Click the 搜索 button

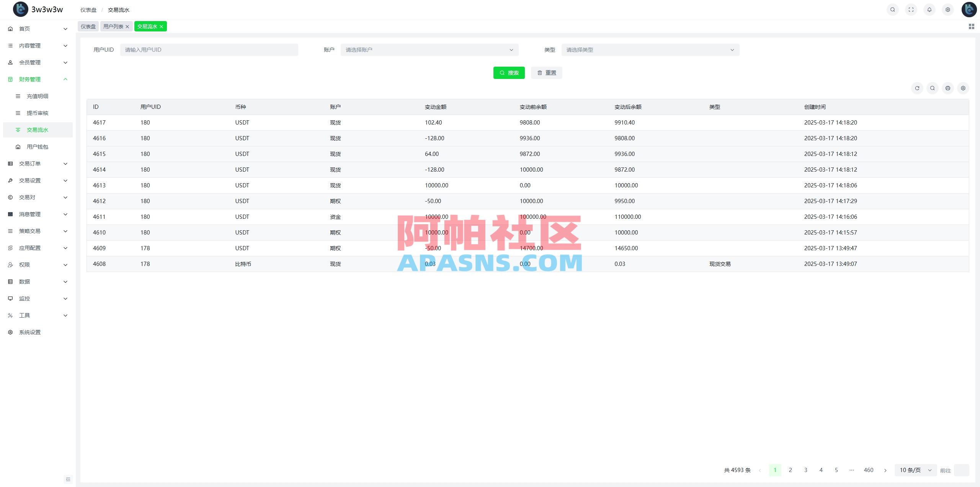(x=509, y=72)
